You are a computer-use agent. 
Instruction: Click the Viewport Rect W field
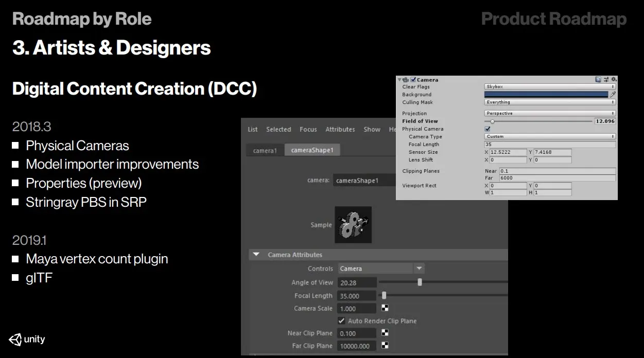[x=508, y=193]
